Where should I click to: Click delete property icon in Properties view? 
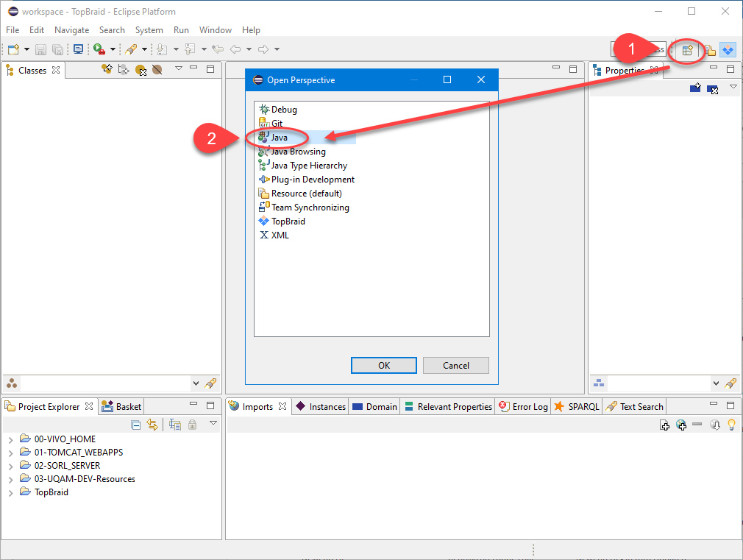(x=713, y=88)
